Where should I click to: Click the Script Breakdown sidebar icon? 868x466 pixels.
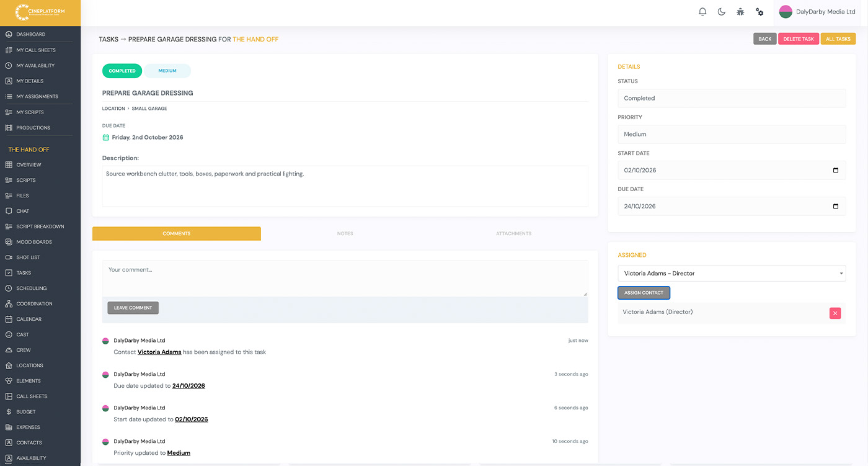[x=9, y=226]
